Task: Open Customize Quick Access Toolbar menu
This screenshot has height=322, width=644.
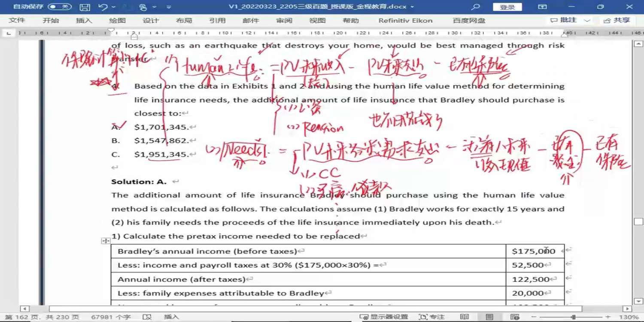Action: 169,7
